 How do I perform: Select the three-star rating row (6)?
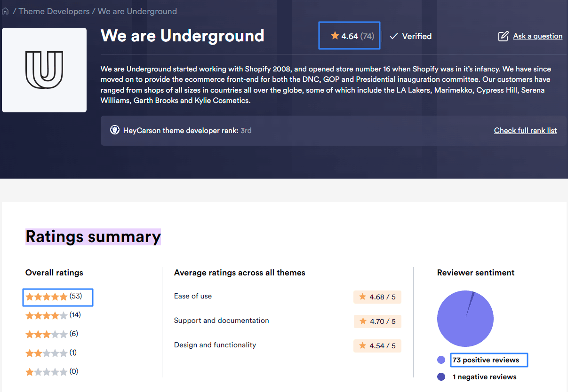[x=52, y=334]
